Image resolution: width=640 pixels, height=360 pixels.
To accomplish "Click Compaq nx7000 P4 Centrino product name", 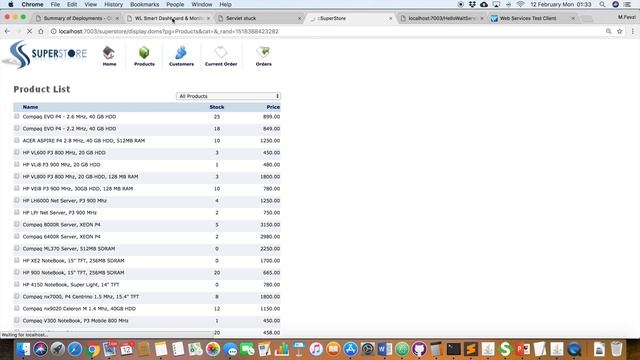I will [81, 297].
